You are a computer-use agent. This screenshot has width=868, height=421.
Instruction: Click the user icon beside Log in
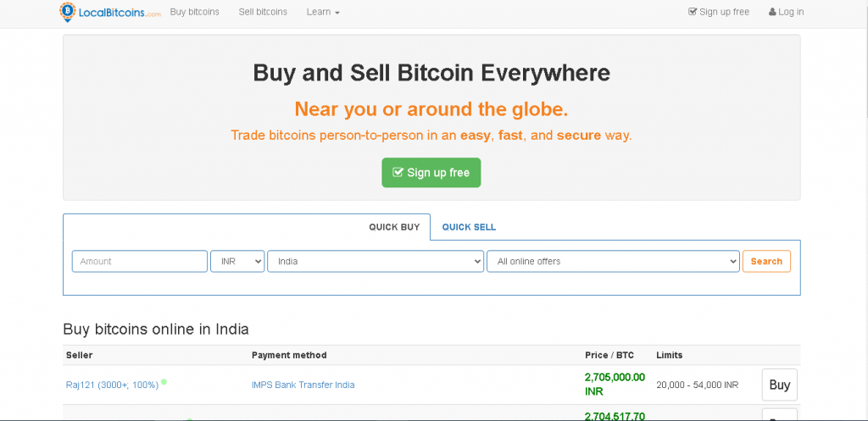point(772,12)
